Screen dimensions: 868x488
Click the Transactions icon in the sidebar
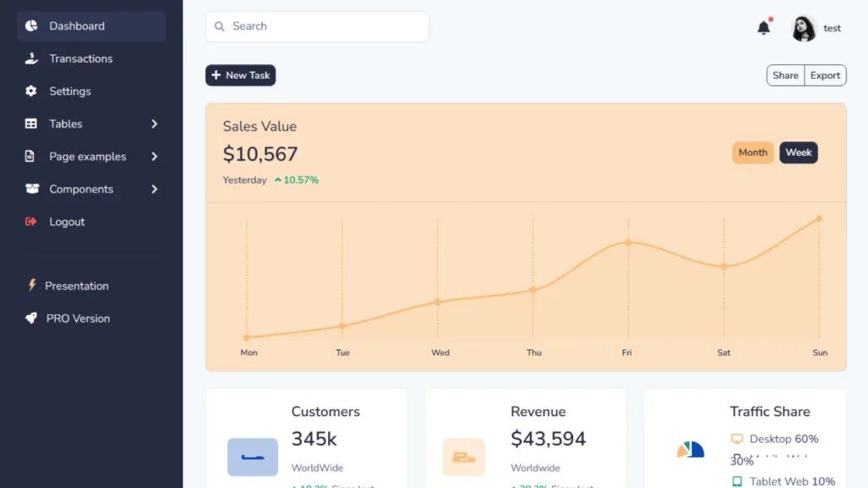tap(31, 58)
